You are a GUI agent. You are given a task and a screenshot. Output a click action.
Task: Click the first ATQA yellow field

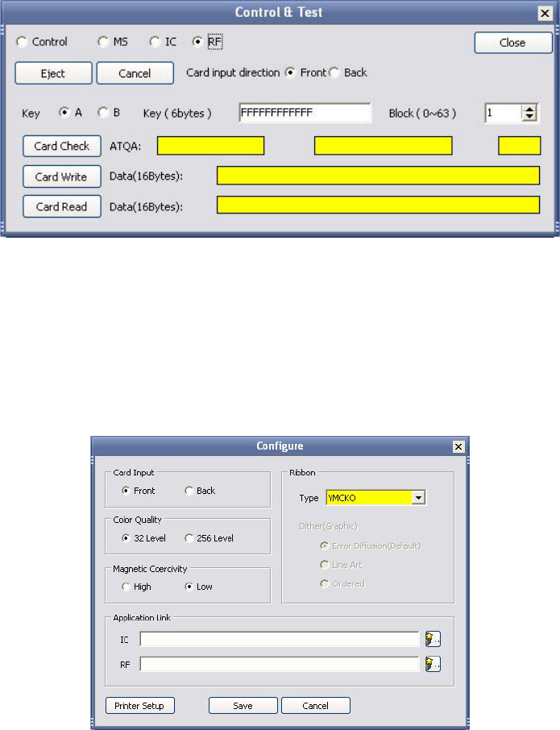(211, 146)
